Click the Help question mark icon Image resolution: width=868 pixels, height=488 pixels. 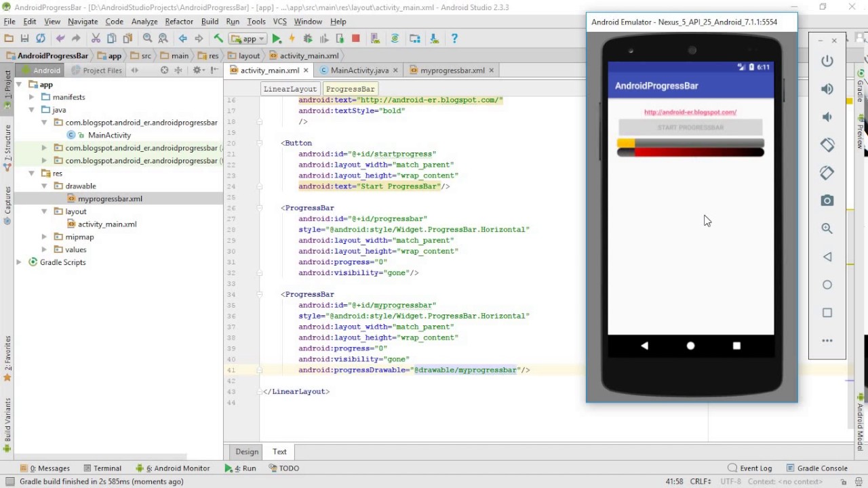coord(454,39)
